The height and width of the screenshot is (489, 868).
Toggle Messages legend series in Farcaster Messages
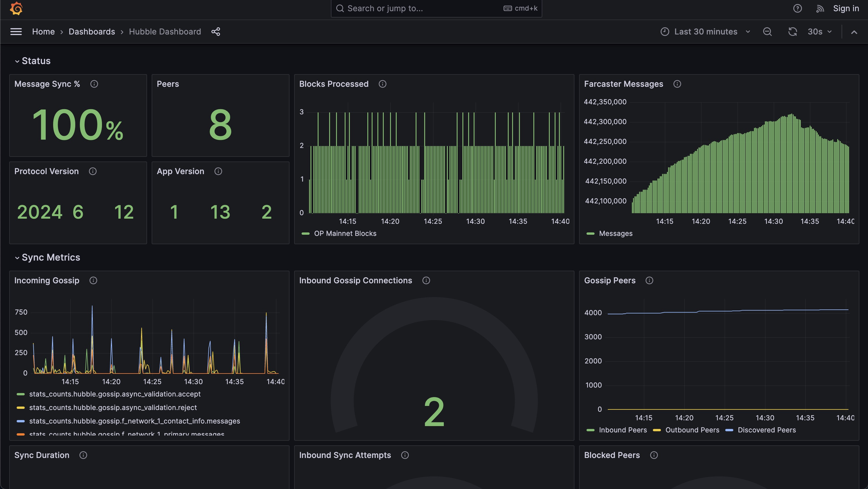pyautogui.click(x=616, y=234)
